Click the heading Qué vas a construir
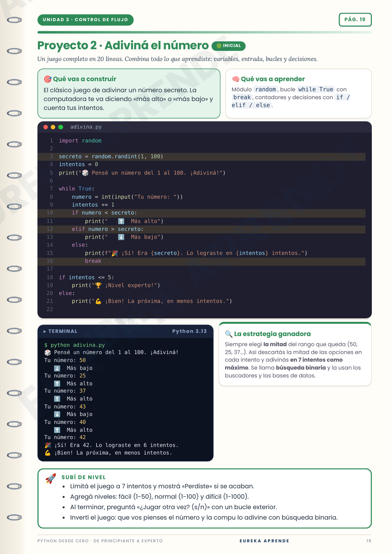 point(85,79)
